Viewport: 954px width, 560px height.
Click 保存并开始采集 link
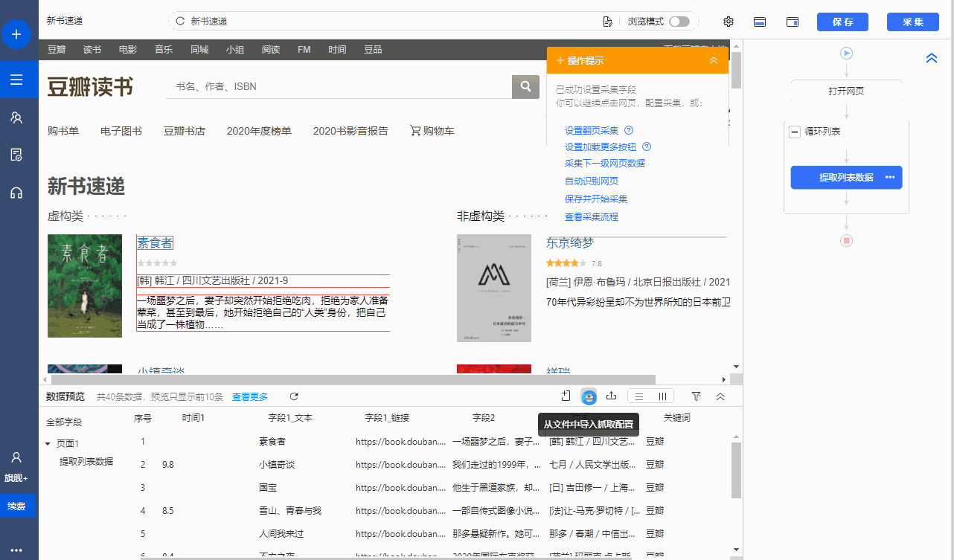coord(596,199)
